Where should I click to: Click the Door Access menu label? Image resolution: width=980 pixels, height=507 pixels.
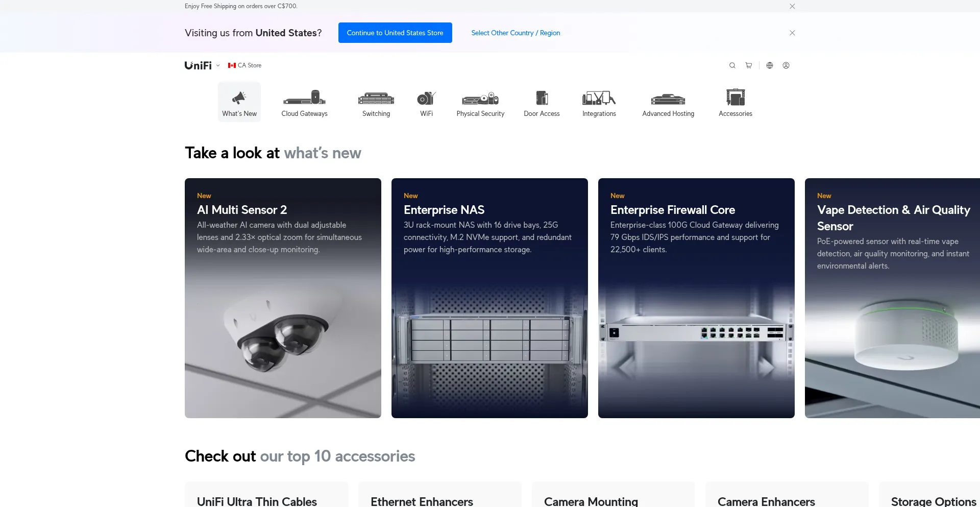(x=542, y=114)
